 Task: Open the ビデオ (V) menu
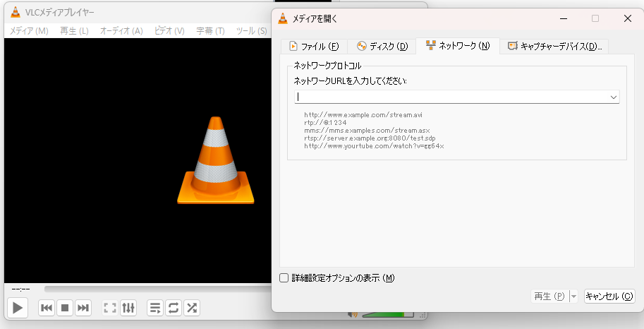(x=169, y=31)
